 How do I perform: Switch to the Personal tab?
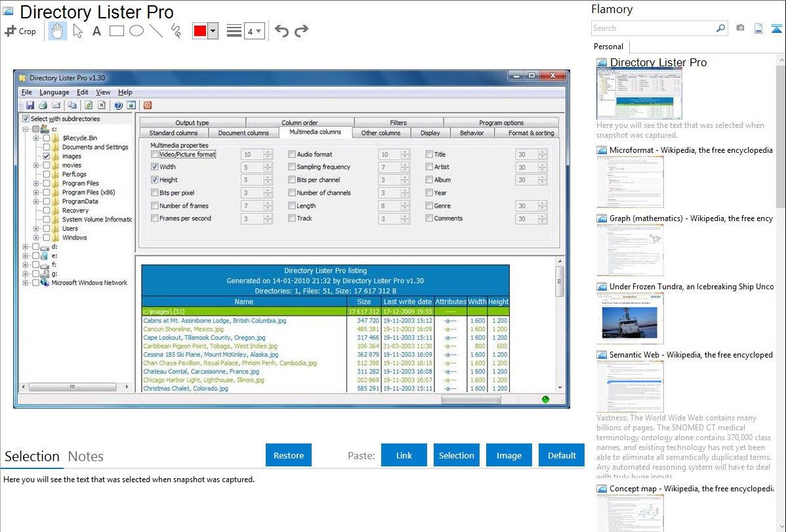tap(608, 47)
